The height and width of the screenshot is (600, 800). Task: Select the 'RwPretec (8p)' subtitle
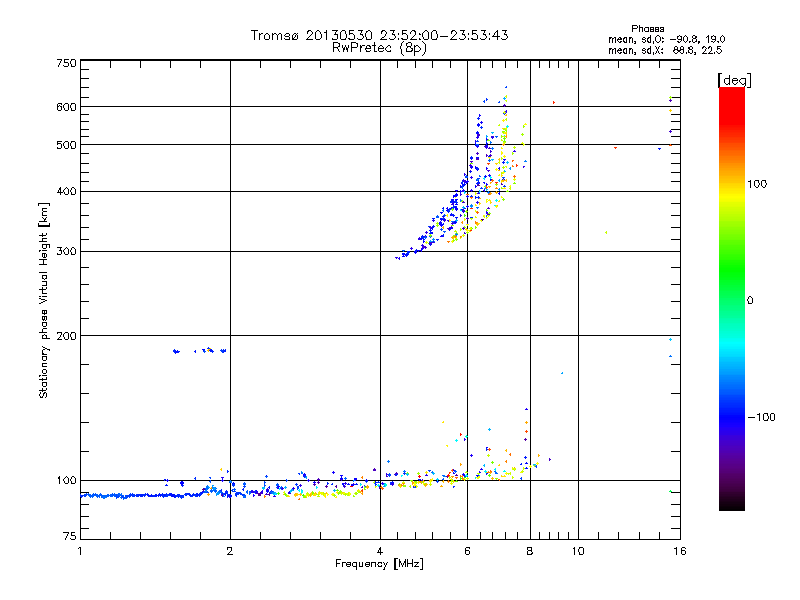(379, 47)
